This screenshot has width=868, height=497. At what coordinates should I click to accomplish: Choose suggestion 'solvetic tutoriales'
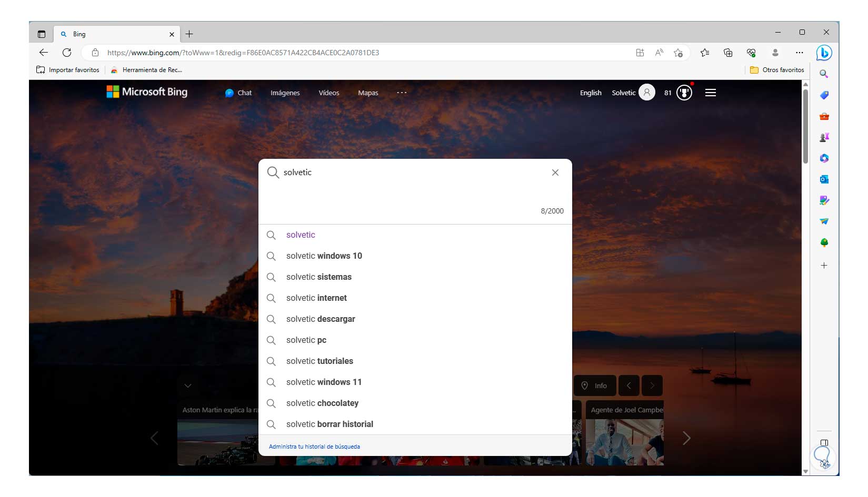pyautogui.click(x=415, y=361)
